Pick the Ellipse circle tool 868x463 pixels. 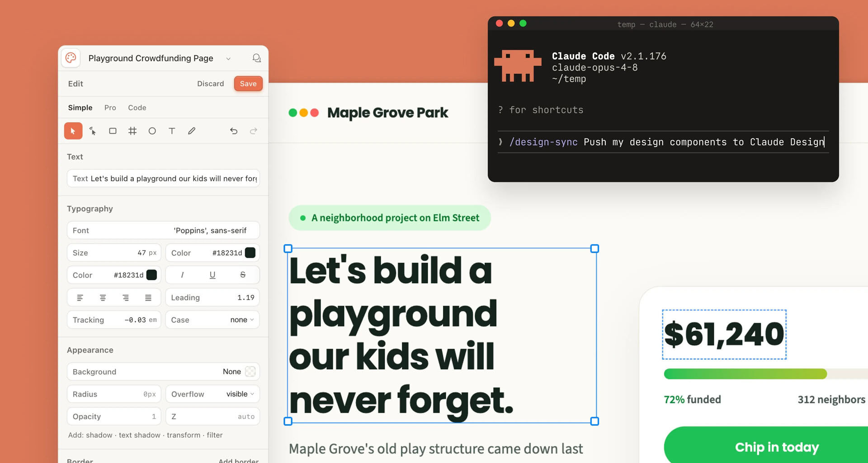(152, 131)
